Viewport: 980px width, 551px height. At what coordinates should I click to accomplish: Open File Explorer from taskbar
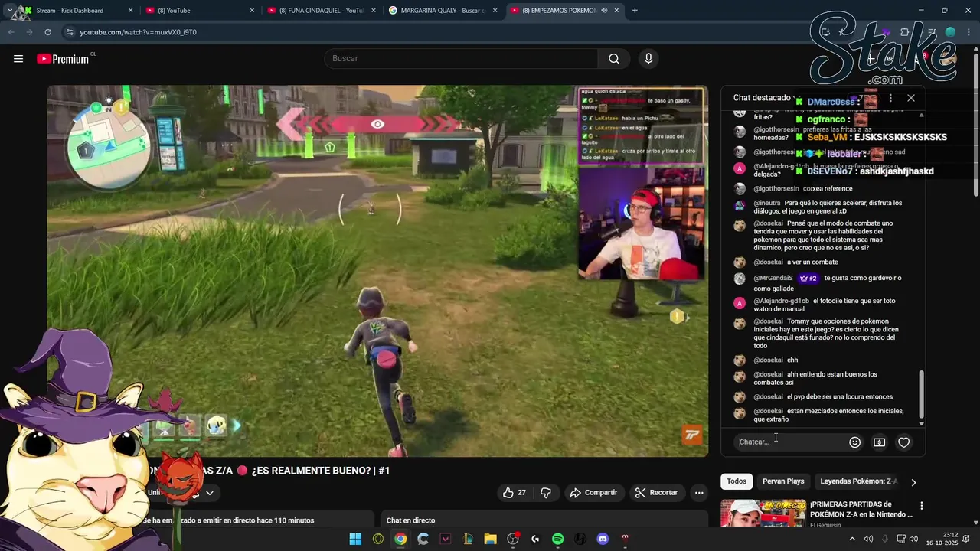coord(491,539)
